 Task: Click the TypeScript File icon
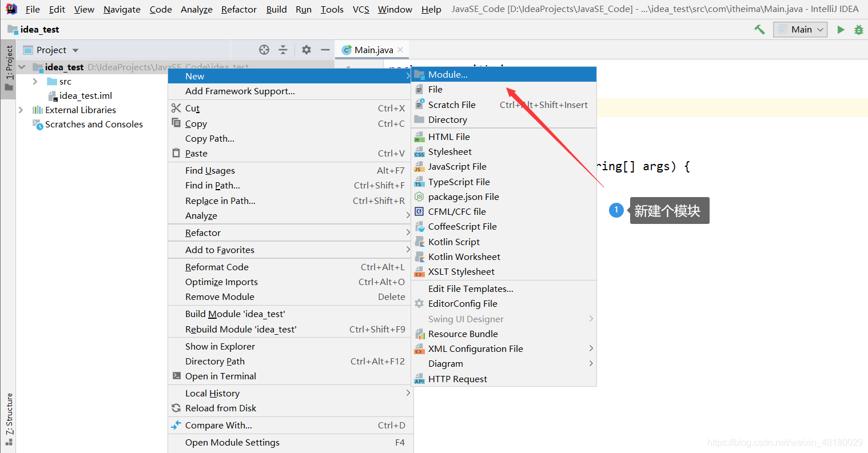(x=419, y=182)
